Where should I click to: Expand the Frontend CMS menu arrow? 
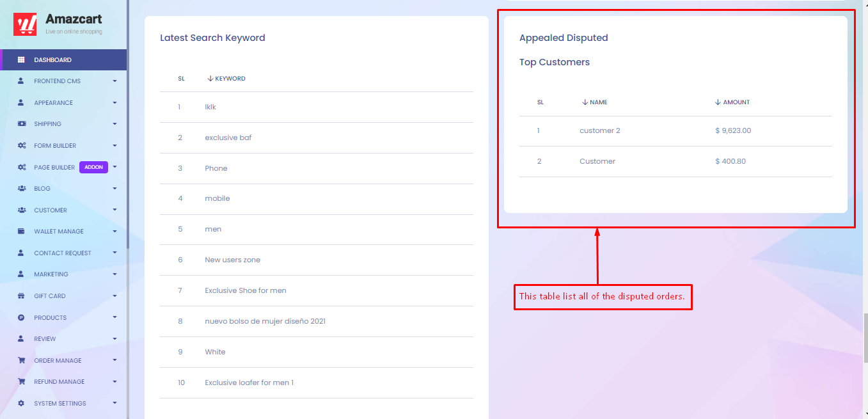point(114,81)
